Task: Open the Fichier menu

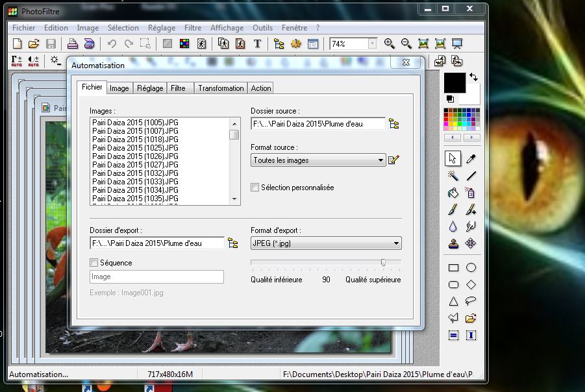Action: click(23, 28)
